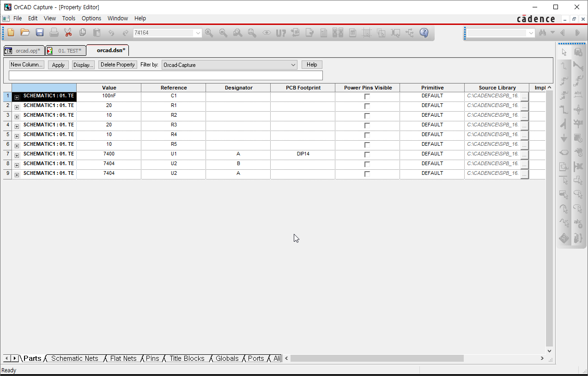Image resolution: width=588 pixels, height=376 pixels.
Task: Click the Copy toolbar icon
Action: click(83, 33)
